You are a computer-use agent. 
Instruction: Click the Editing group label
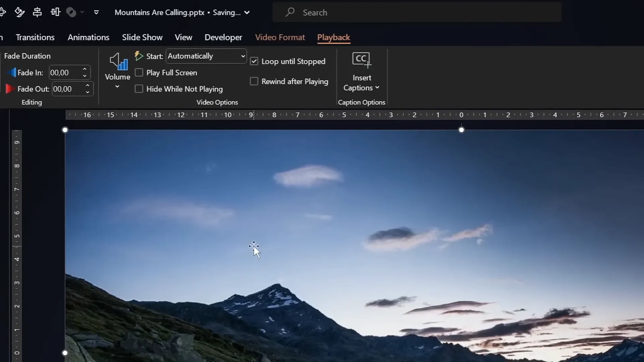pos(32,102)
